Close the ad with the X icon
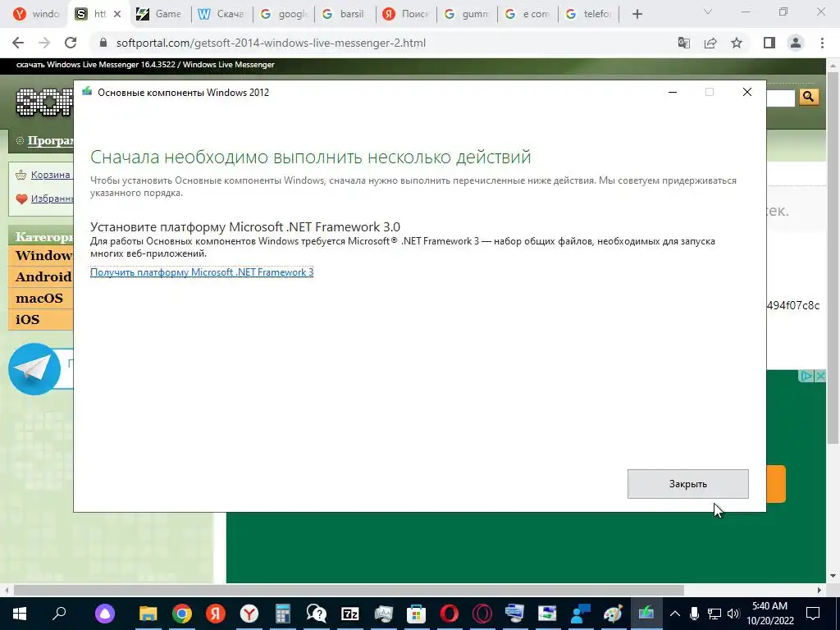This screenshot has width=840, height=630. [820, 376]
